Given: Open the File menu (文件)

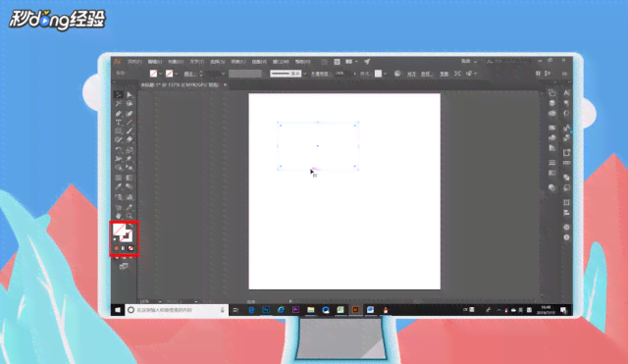Looking at the screenshot, I should [134, 62].
